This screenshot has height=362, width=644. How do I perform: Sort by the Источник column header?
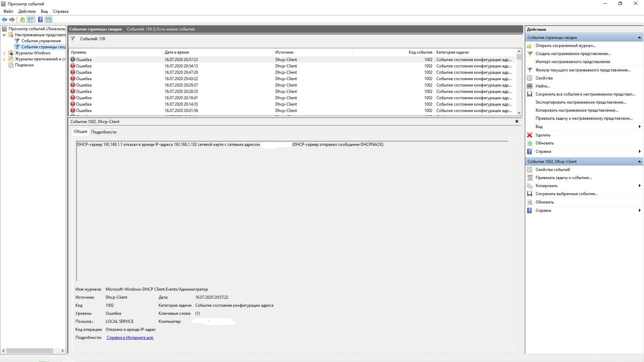pyautogui.click(x=313, y=52)
